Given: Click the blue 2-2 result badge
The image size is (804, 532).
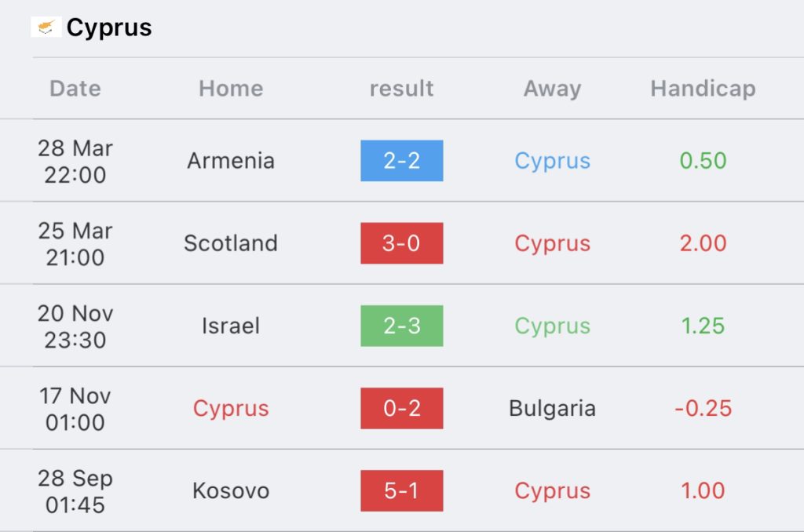Looking at the screenshot, I should click(401, 160).
